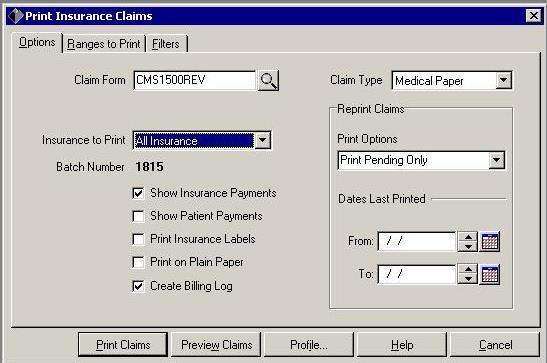This screenshot has width=547, height=363.
Task: Open the Filters tab
Action: click(166, 44)
